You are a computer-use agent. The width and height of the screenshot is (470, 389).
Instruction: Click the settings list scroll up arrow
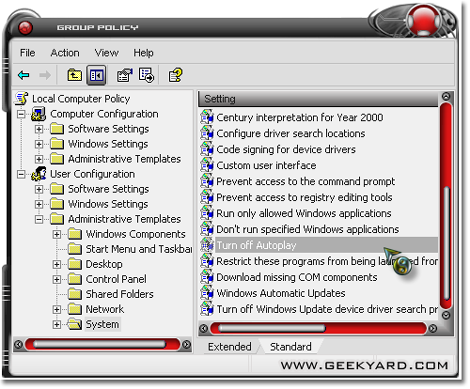446,97
